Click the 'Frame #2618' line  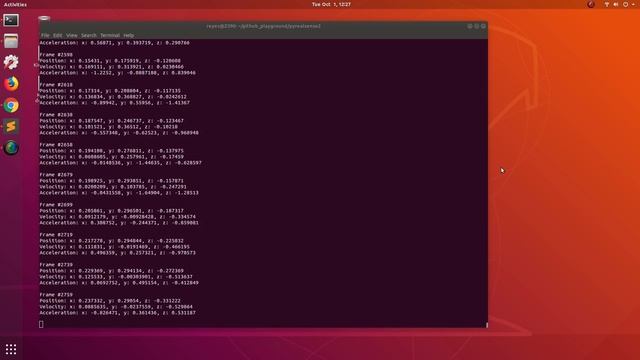pos(56,85)
